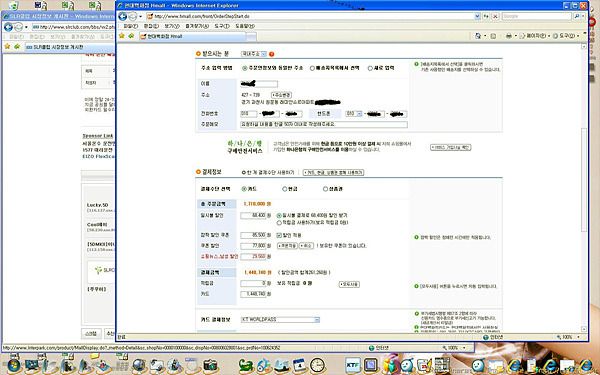
Task: Click the search magnifier in Hmall window
Action: pyautogui.click(x=576, y=16)
